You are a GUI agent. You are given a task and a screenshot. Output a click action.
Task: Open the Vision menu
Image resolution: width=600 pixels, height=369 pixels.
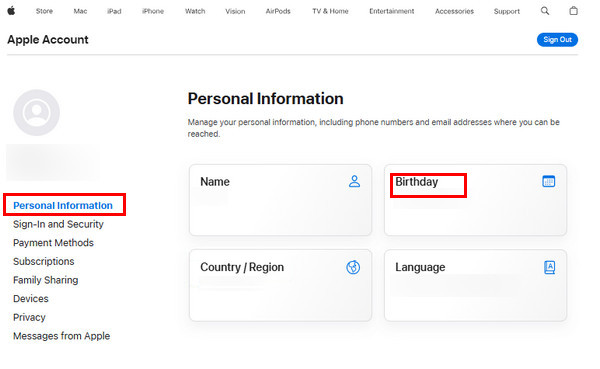click(x=235, y=11)
